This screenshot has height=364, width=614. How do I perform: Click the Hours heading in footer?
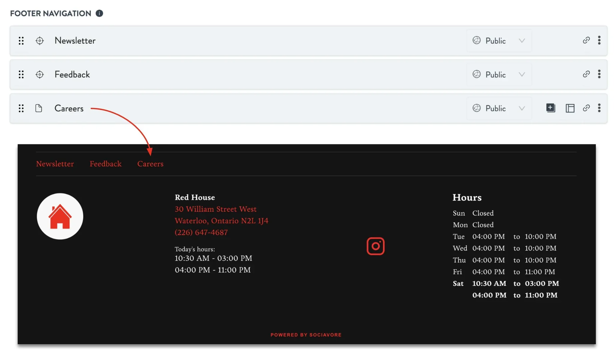(467, 197)
